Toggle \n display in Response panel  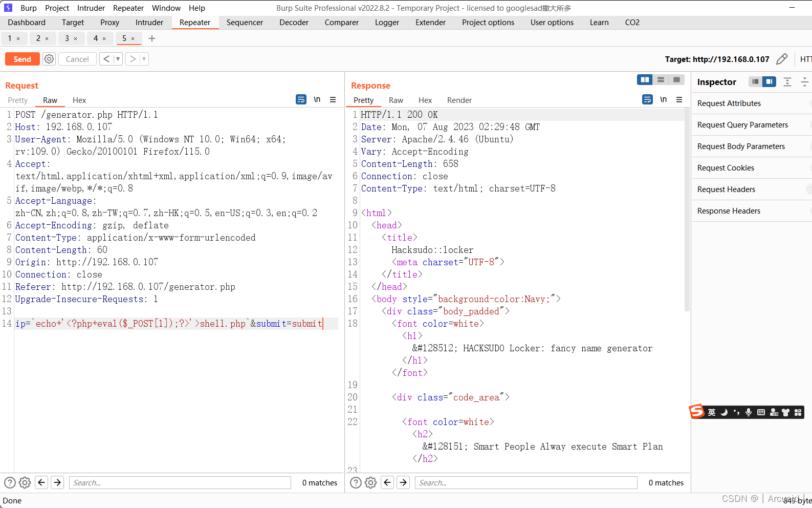point(664,99)
